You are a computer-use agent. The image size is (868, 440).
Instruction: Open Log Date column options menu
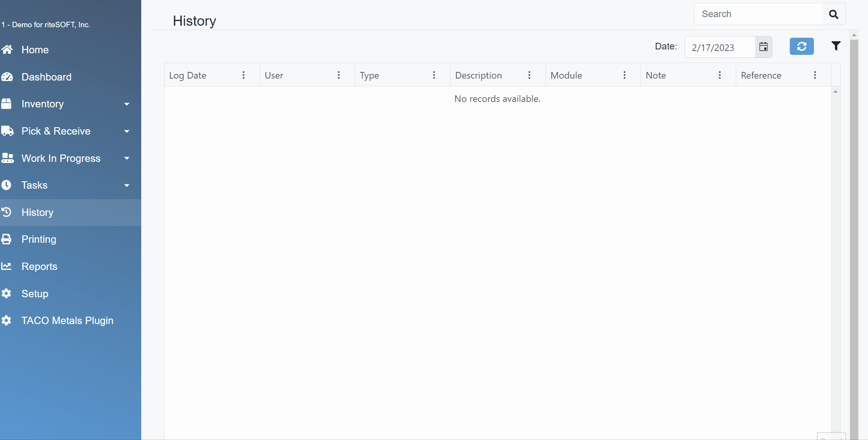click(244, 75)
